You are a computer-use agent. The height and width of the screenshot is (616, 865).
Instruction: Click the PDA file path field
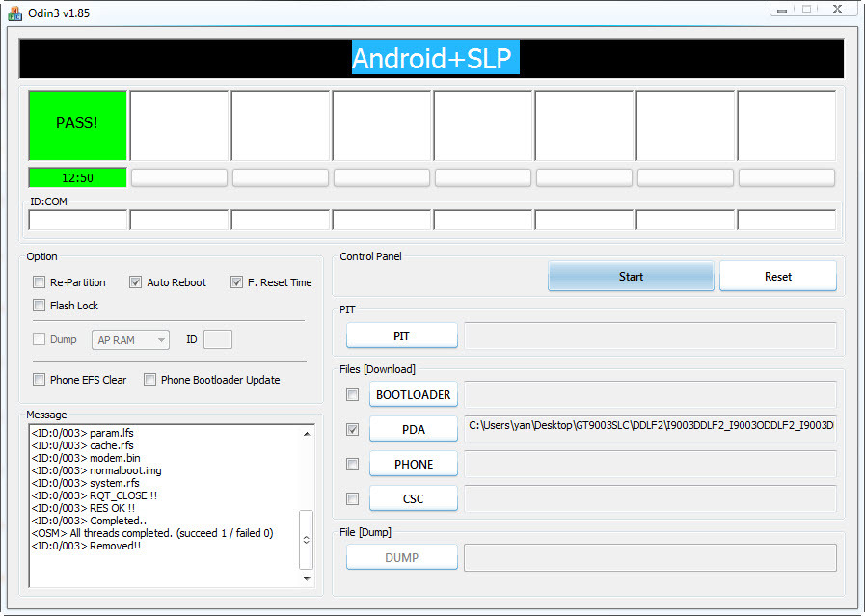[x=650, y=426]
